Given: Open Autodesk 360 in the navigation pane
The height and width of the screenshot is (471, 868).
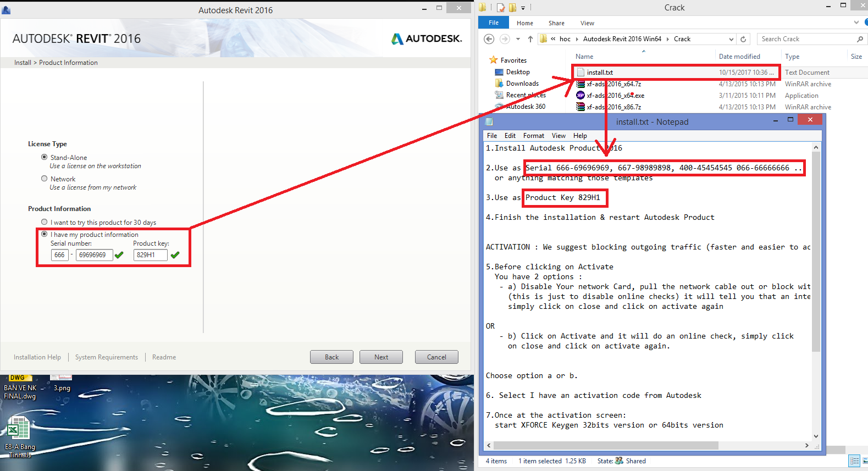Looking at the screenshot, I should [526, 107].
